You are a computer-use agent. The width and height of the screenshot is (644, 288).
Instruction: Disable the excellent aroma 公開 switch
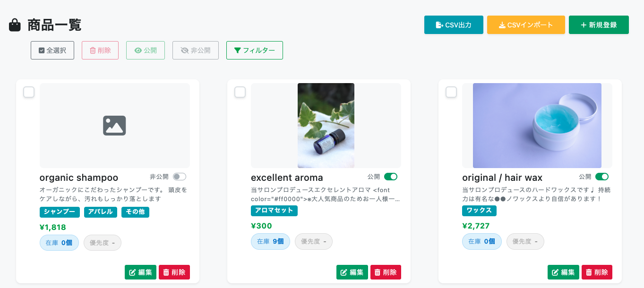[x=391, y=177]
